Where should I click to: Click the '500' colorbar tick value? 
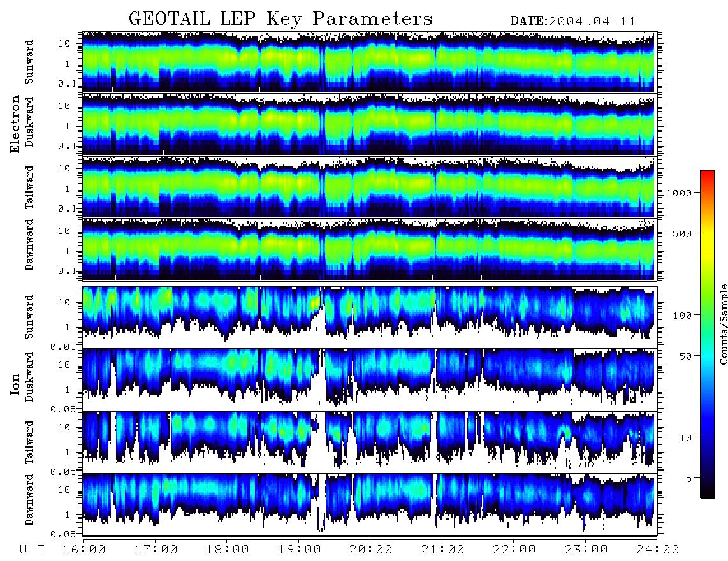coord(682,233)
